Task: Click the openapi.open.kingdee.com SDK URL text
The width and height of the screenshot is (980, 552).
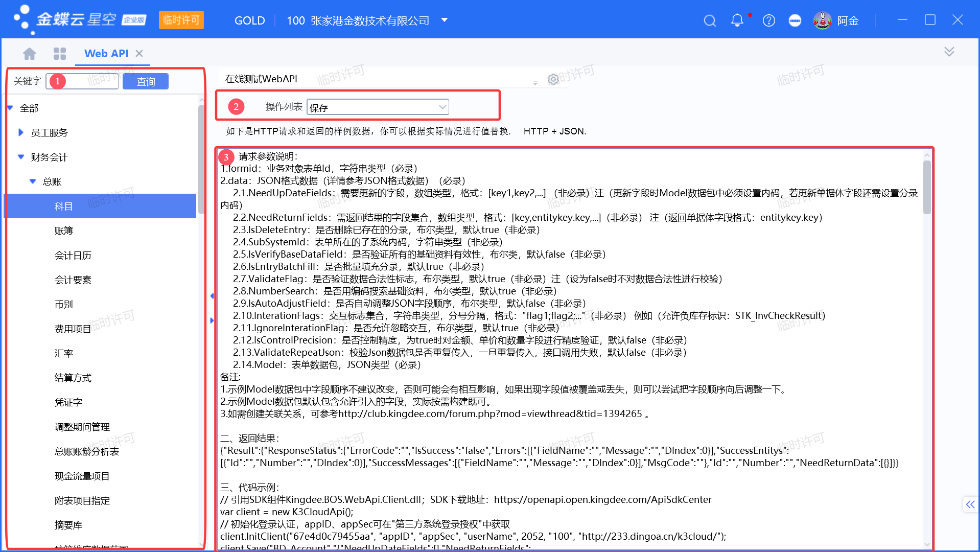Action: [x=603, y=499]
